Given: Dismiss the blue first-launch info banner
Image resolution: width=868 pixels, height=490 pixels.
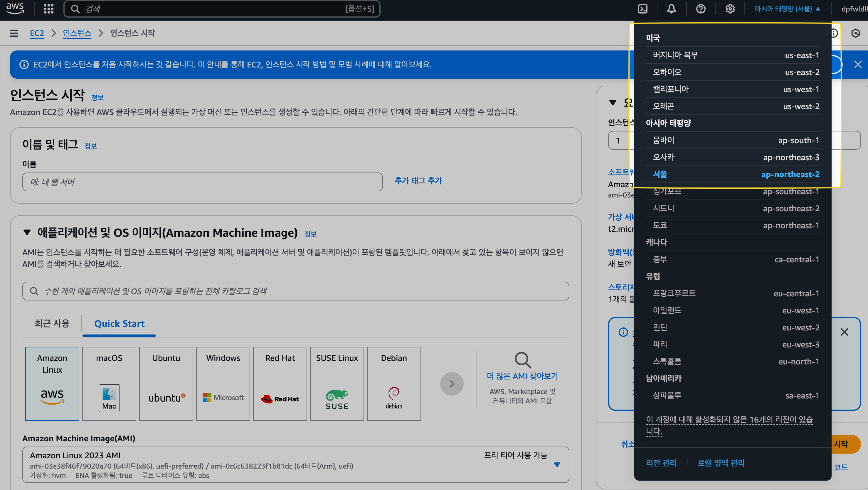Looking at the screenshot, I should pyautogui.click(x=857, y=64).
